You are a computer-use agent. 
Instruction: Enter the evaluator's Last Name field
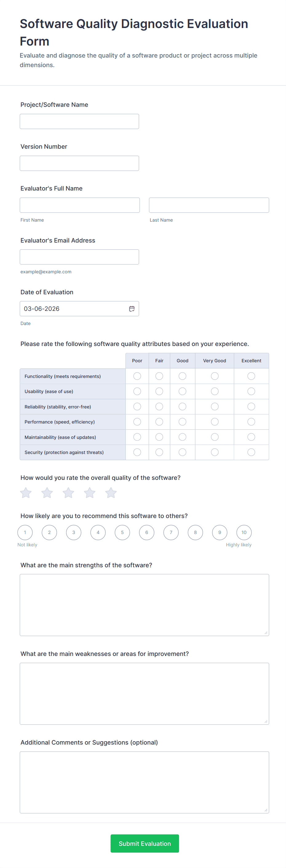click(209, 205)
